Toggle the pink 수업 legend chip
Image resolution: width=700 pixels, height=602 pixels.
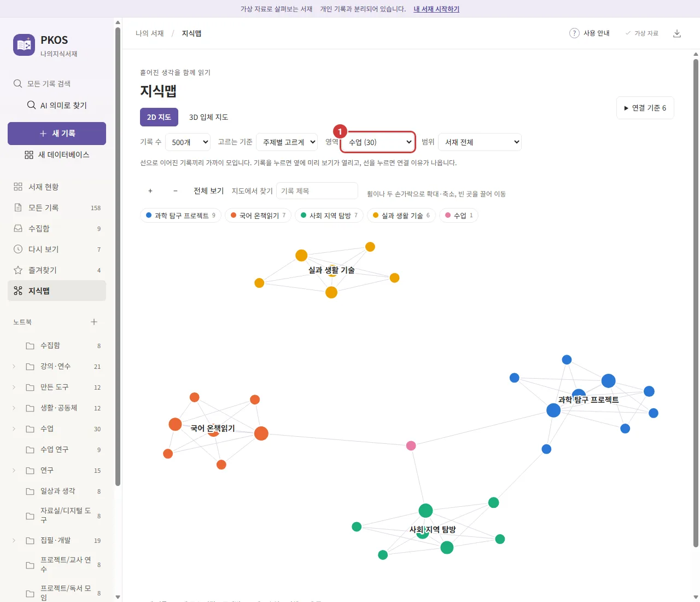tap(459, 216)
